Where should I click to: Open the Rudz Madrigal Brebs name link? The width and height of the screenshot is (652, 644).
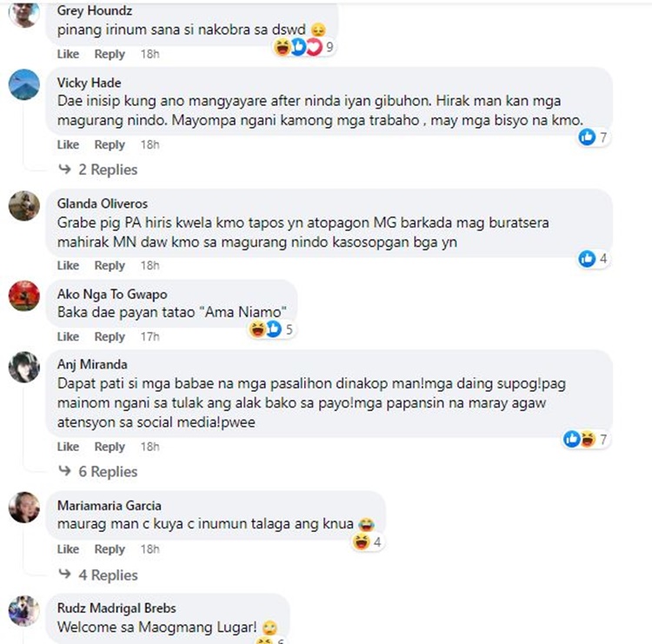(116, 608)
